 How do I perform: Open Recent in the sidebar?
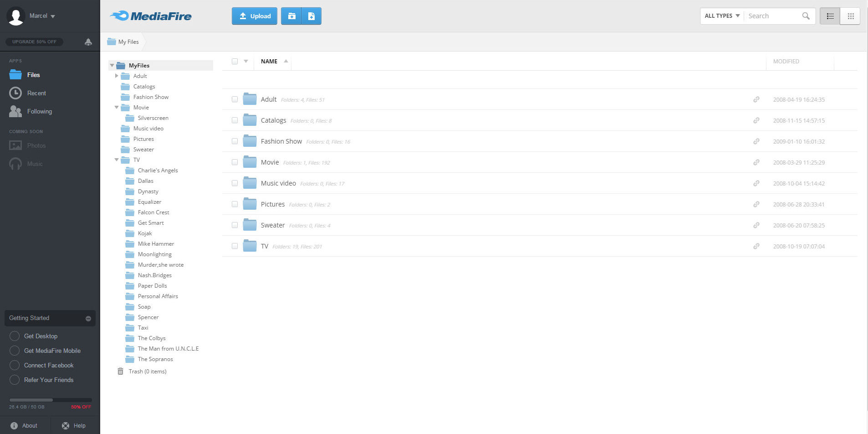pos(27,93)
